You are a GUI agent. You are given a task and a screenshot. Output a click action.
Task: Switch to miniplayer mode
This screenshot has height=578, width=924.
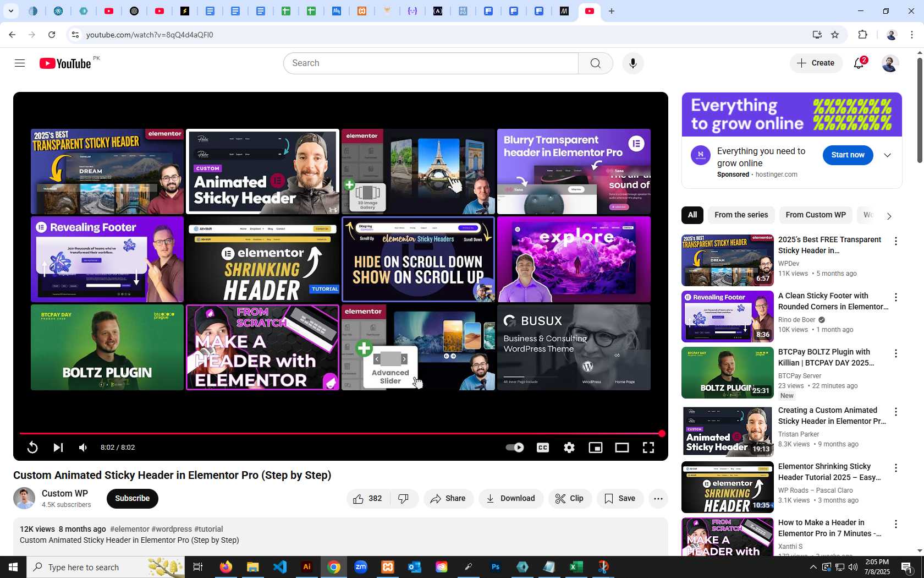coord(596,448)
